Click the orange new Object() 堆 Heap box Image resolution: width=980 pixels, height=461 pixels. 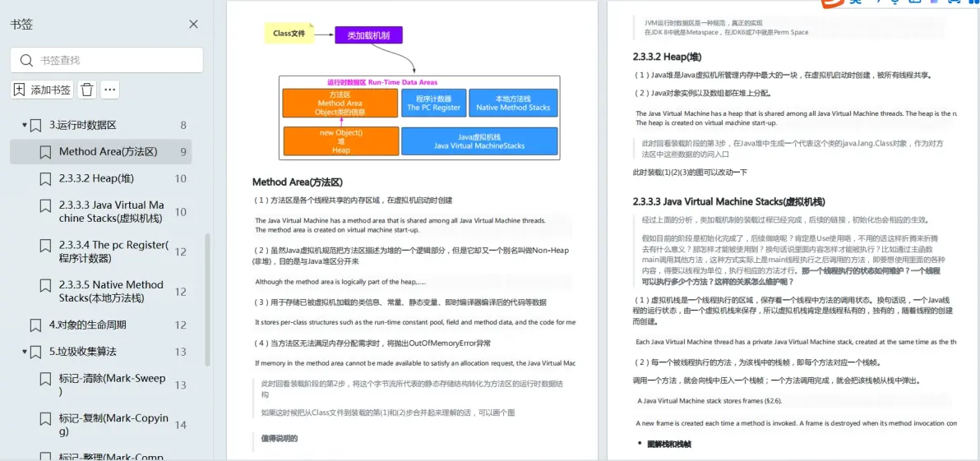tap(341, 141)
